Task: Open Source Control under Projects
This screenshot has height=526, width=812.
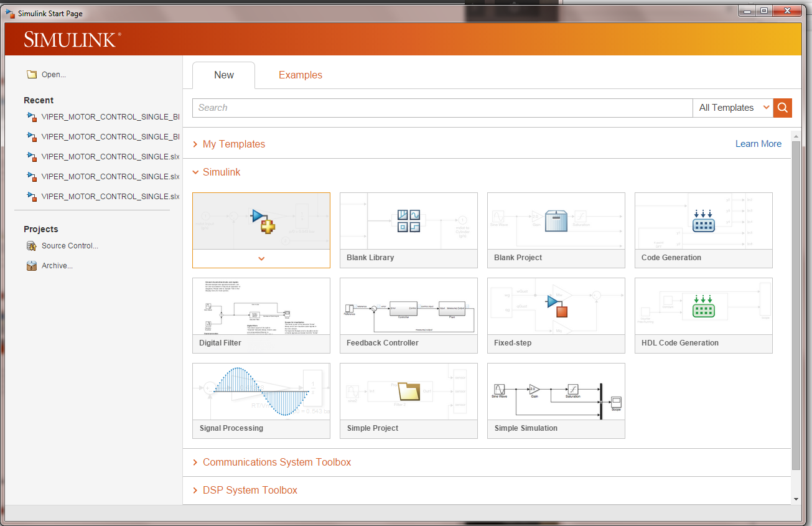Action: pos(69,245)
